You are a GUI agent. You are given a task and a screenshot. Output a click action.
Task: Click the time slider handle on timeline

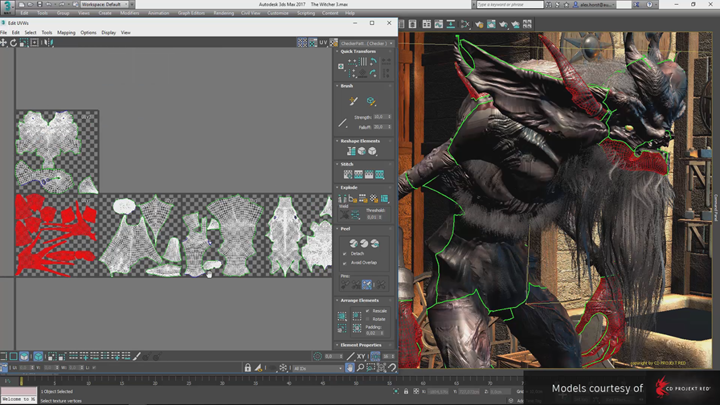click(x=21, y=381)
